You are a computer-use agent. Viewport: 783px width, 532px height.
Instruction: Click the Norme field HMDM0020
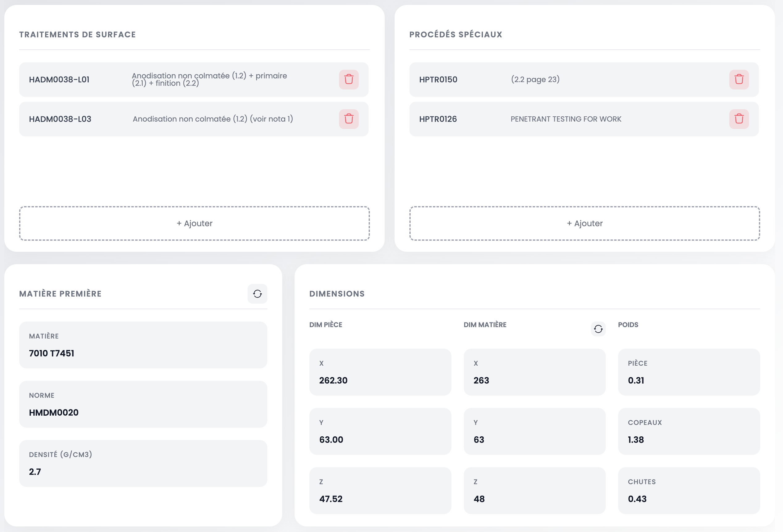143,412
